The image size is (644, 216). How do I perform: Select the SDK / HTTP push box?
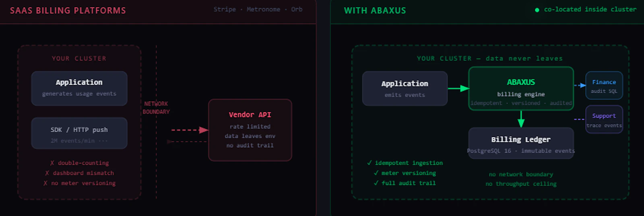click(79, 133)
